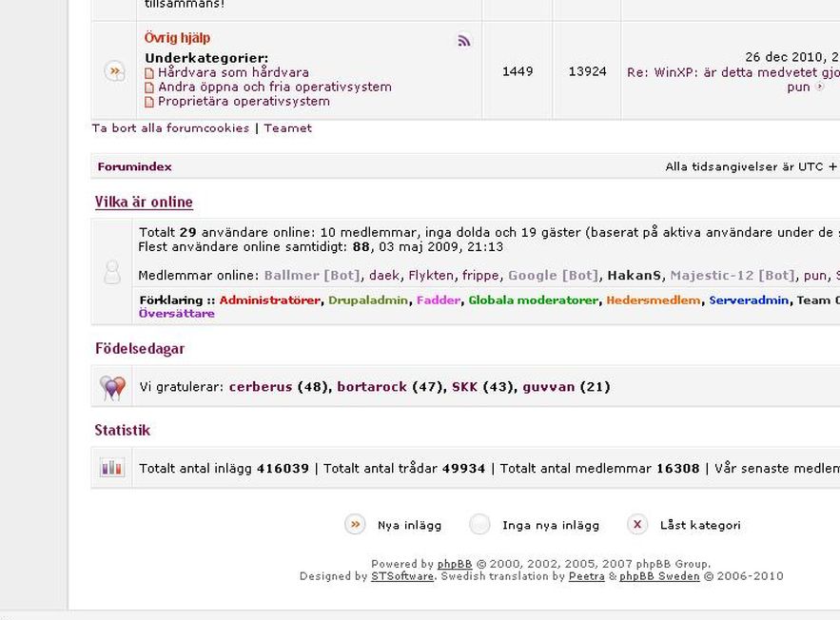840x620 pixels.
Task: Open the Hedersmedlem group legend
Action: (653, 300)
